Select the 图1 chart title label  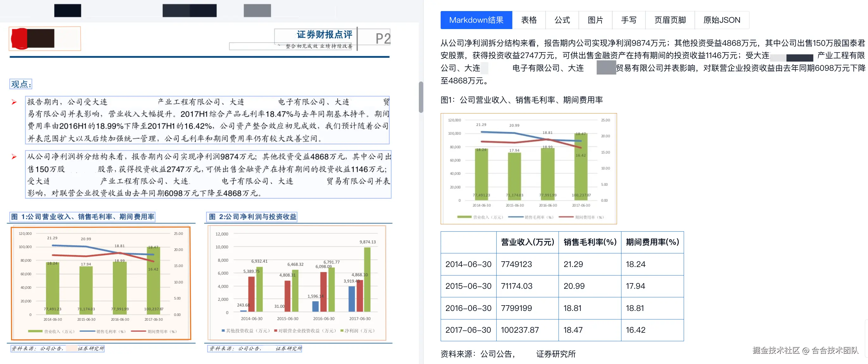pyautogui.click(x=83, y=217)
